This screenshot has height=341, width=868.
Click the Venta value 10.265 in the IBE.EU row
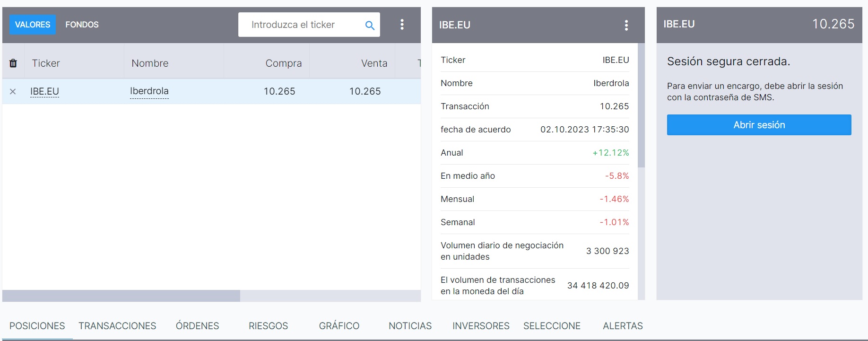point(365,91)
